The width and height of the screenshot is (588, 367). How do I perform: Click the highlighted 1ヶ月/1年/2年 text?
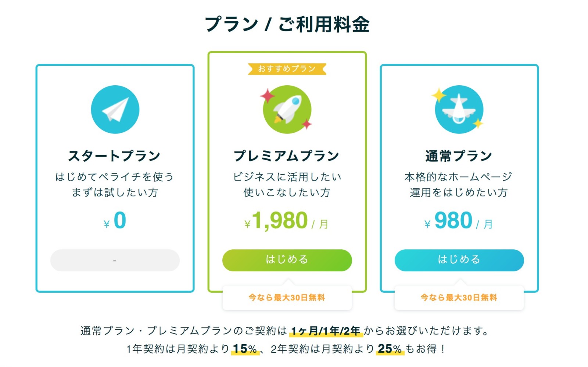[x=326, y=331]
